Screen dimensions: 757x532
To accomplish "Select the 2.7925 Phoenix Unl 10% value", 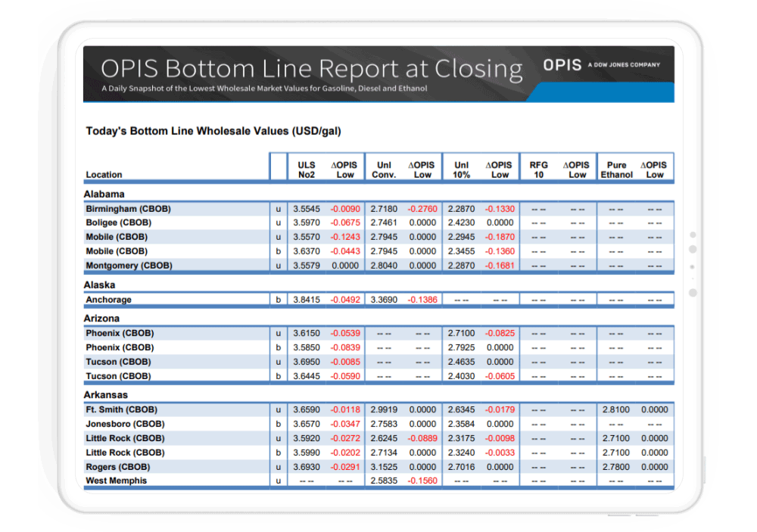I will tap(462, 347).
